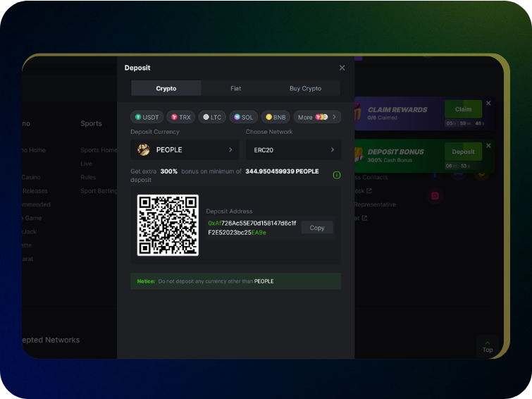Open the Rules link
Screen dimensions: 532x399
pyautogui.click(x=88, y=177)
